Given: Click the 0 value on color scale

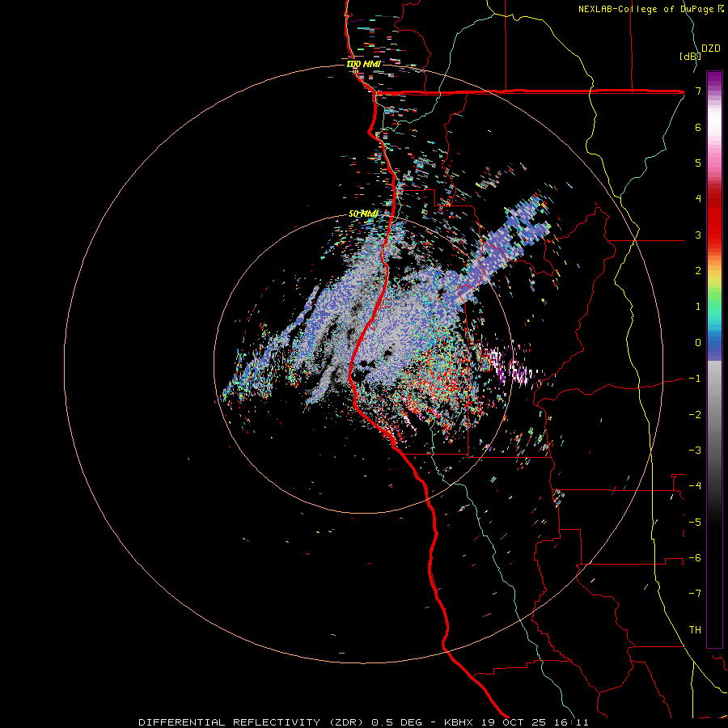Looking at the screenshot, I should coord(698,343).
